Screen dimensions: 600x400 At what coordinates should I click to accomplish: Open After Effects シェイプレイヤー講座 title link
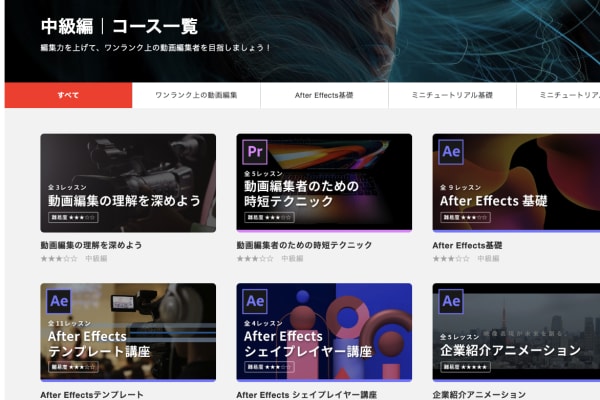(307, 395)
